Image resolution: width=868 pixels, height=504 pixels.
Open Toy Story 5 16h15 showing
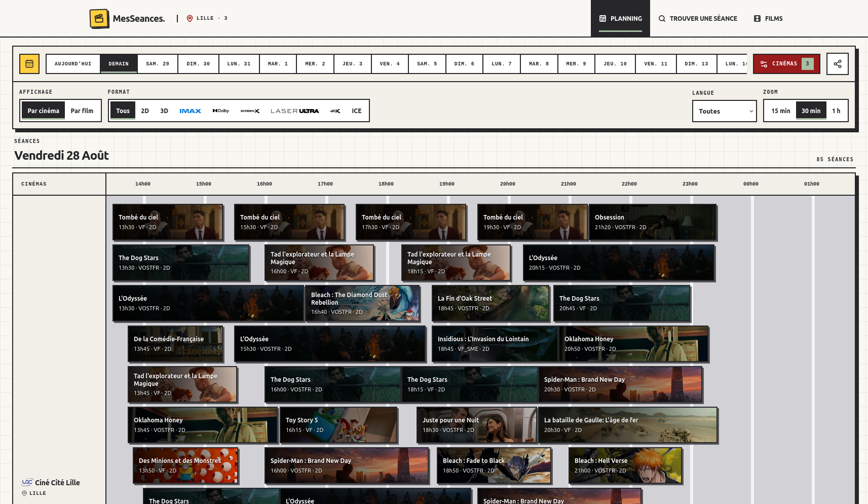pyautogui.click(x=338, y=425)
